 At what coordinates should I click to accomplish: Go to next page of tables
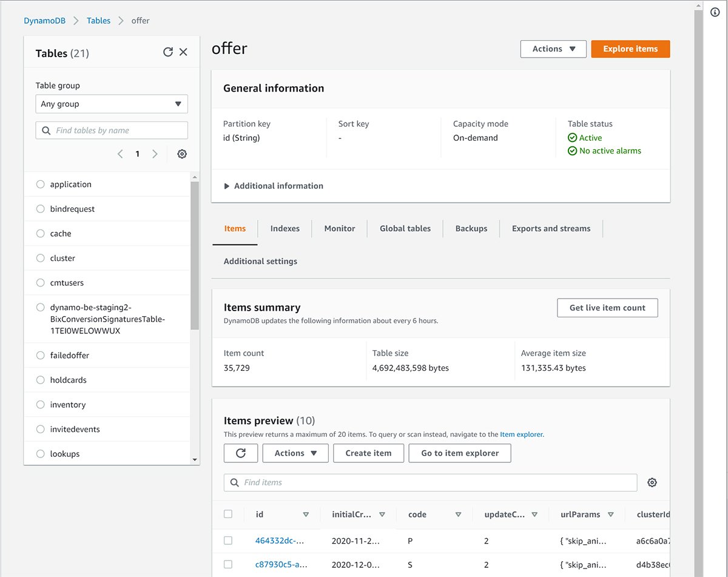(155, 154)
